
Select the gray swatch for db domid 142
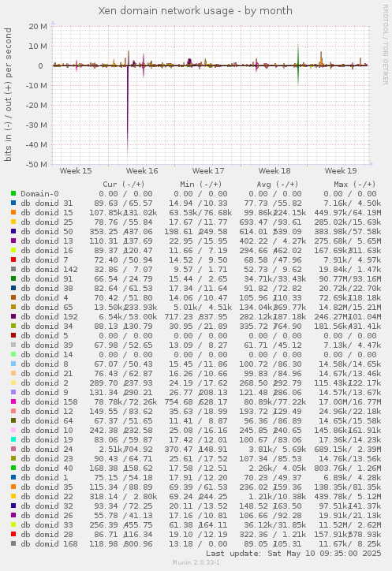[13, 270]
